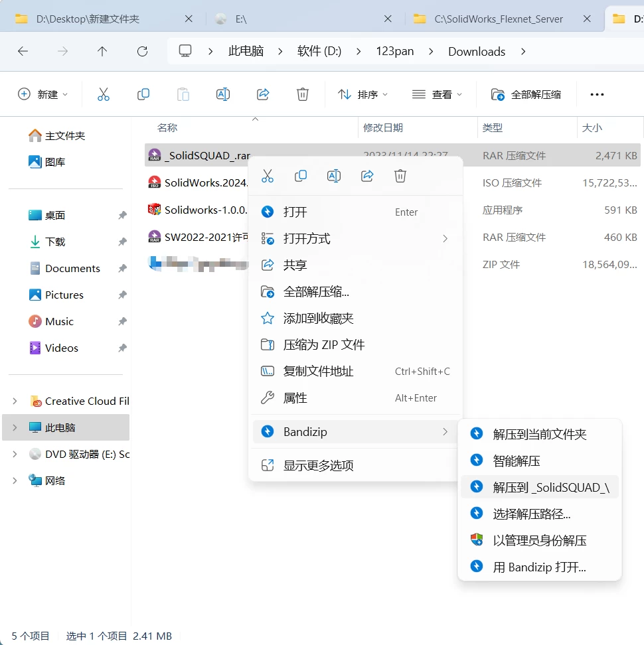Open the Videos quick access folder

pyautogui.click(x=54, y=348)
